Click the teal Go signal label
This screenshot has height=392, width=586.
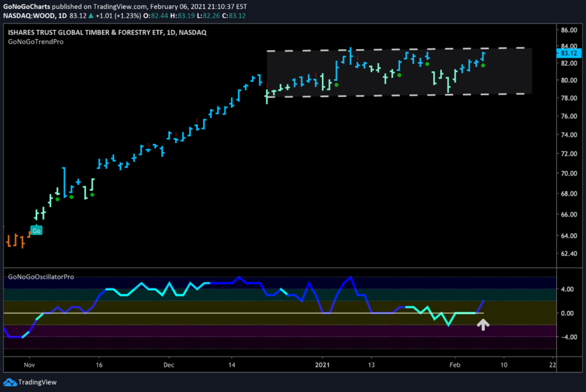(36, 231)
